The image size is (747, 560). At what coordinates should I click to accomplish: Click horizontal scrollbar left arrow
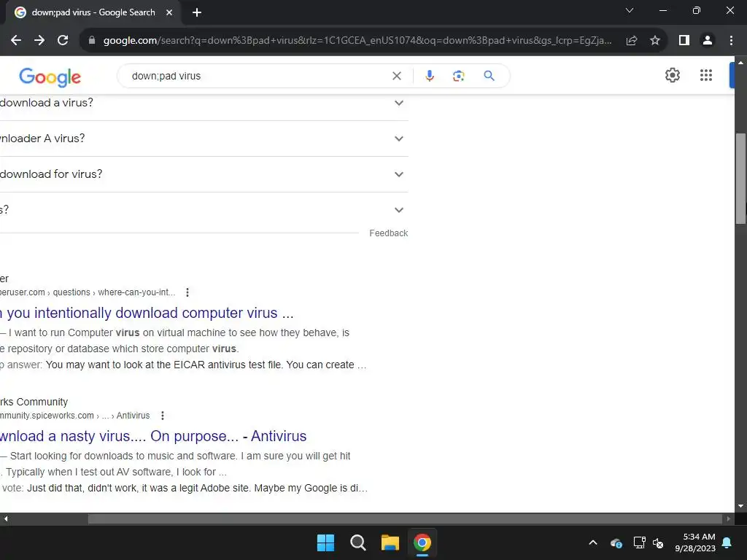(6, 519)
